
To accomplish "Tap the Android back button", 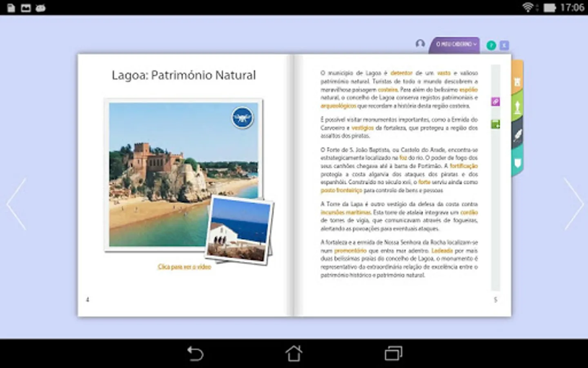I will tap(195, 353).
